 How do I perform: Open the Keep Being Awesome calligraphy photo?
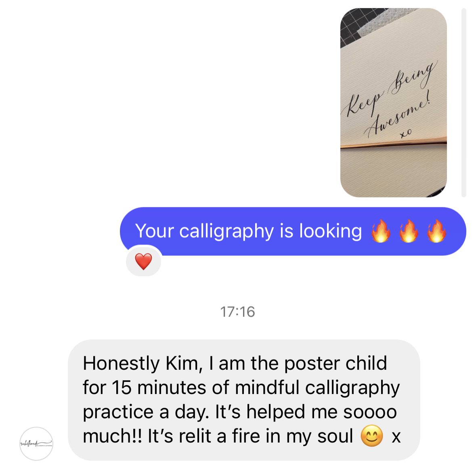click(393, 102)
